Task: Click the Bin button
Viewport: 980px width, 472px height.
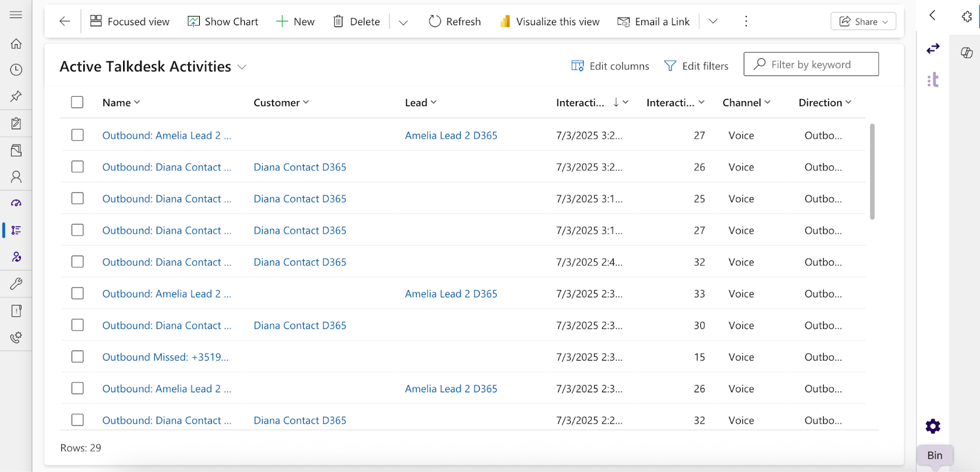Action: pyautogui.click(x=935, y=455)
